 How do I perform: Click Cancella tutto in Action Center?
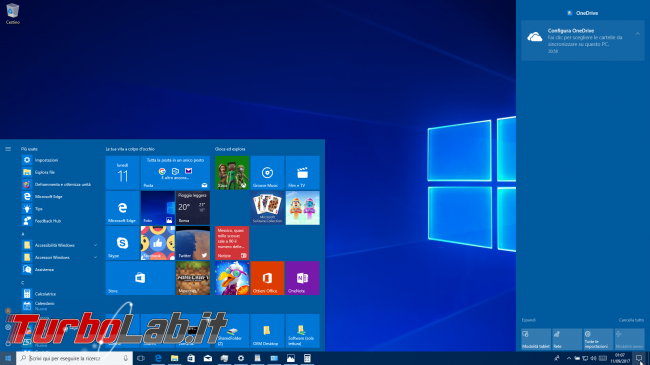(631, 320)
